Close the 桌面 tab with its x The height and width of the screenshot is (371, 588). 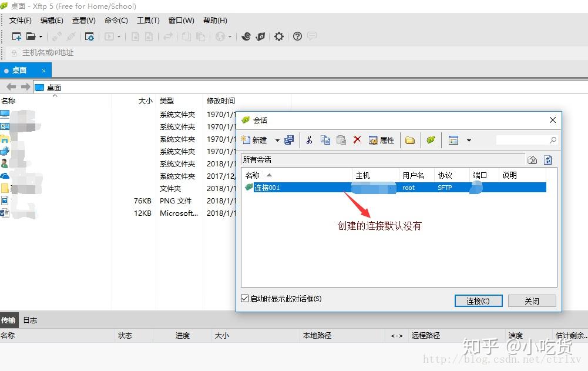tap(43, 71)
